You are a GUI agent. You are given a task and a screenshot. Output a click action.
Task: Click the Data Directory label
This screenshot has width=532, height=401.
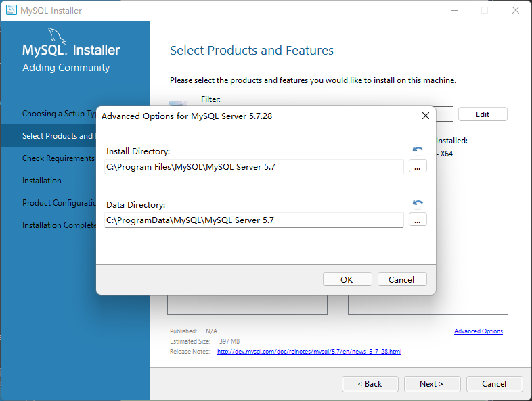coord(136,205)
